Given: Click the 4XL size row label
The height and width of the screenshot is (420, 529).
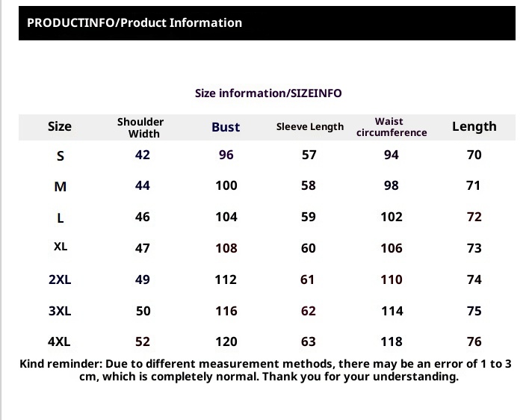Looking at the screenshot, I should pyautogui.click(x=59, y=342).
